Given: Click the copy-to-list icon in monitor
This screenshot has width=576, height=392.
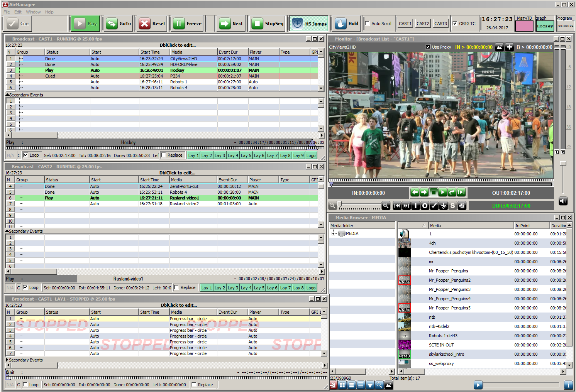Looking at the screenshot, I should [x=462, y=206].
